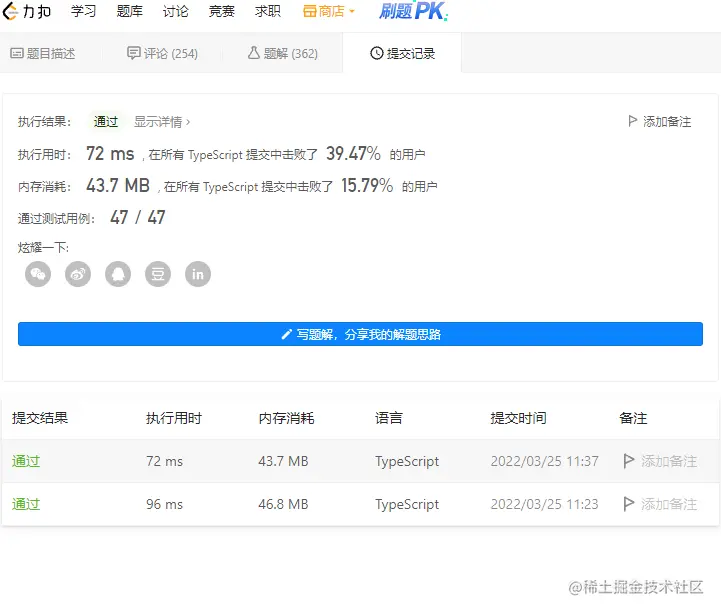
Task: Click 添加备注 at top of result panel
Action: (659, 121)
